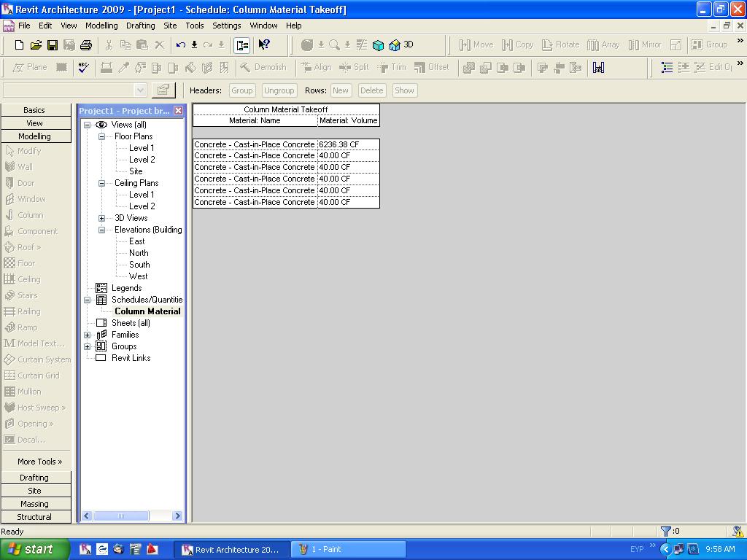Collapse the Floor Plans tree node
This screenshot has width=747, height=560.
pyautogui.click(x=101, y=136)
